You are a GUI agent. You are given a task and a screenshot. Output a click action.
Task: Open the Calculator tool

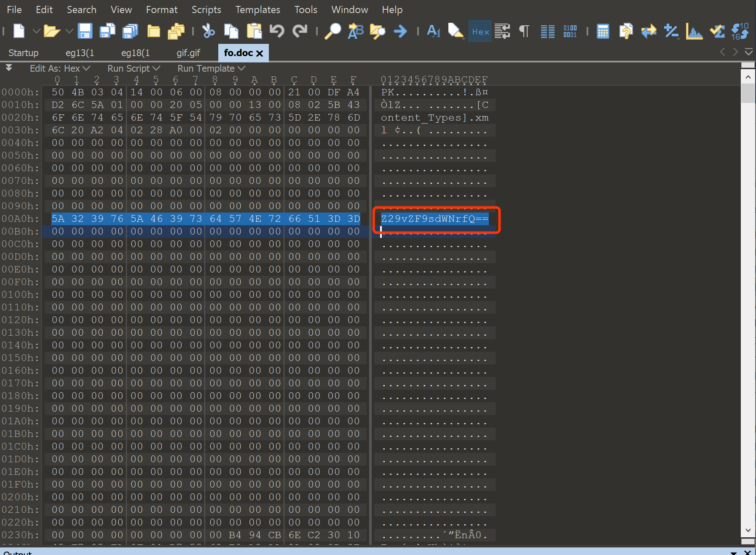point(603,31)
